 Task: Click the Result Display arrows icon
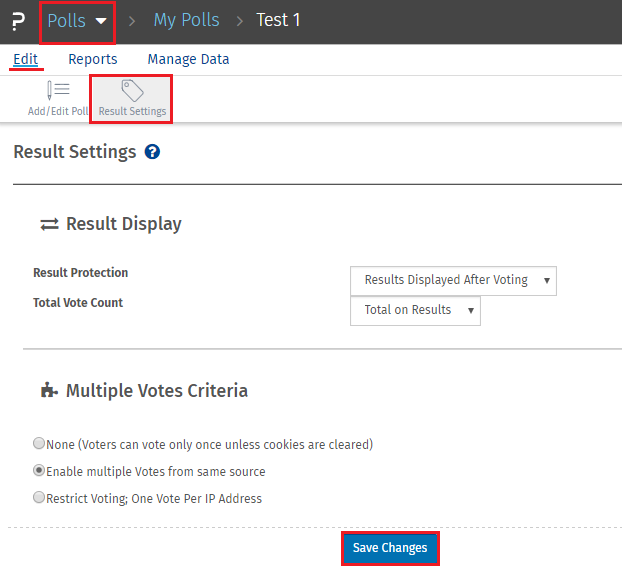pyautogui.click(x=49, y=224)
